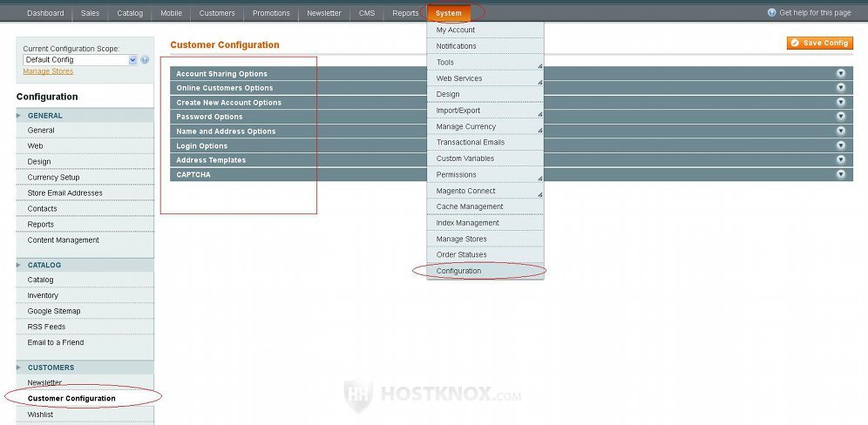Select Order Statuses menu item
868x425 pixels.
[485, 254]
